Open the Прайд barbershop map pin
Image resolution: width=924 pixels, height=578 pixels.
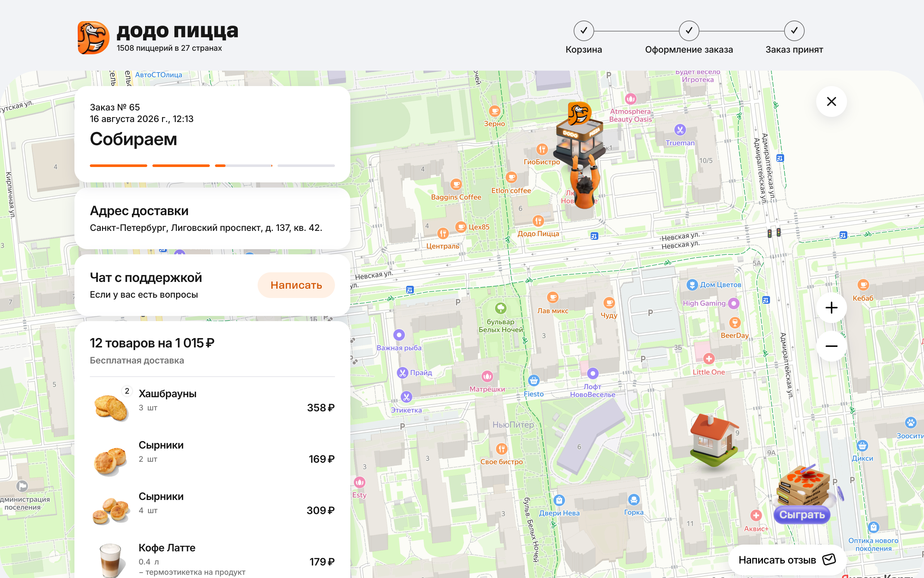pos(403,372)
